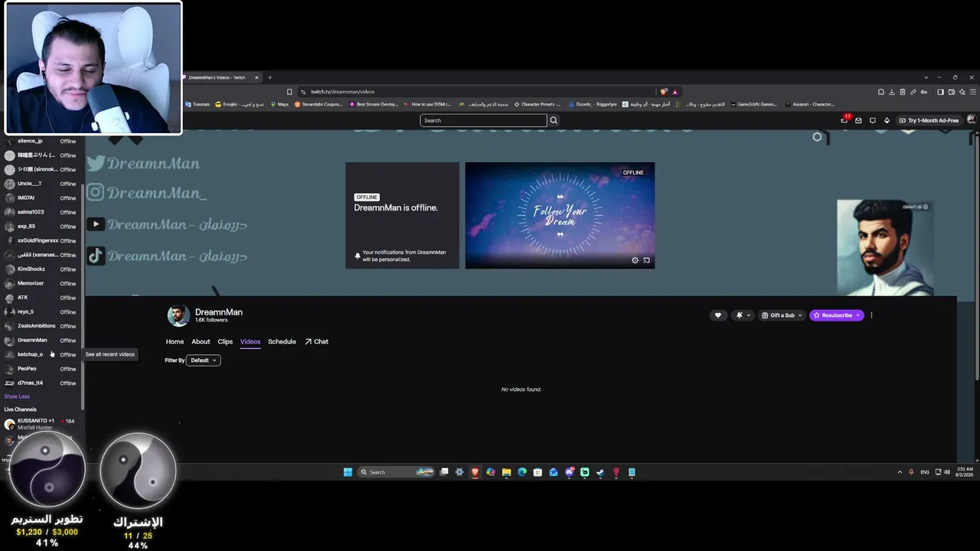Open the Schedule tab

click(x=282, y=341)
